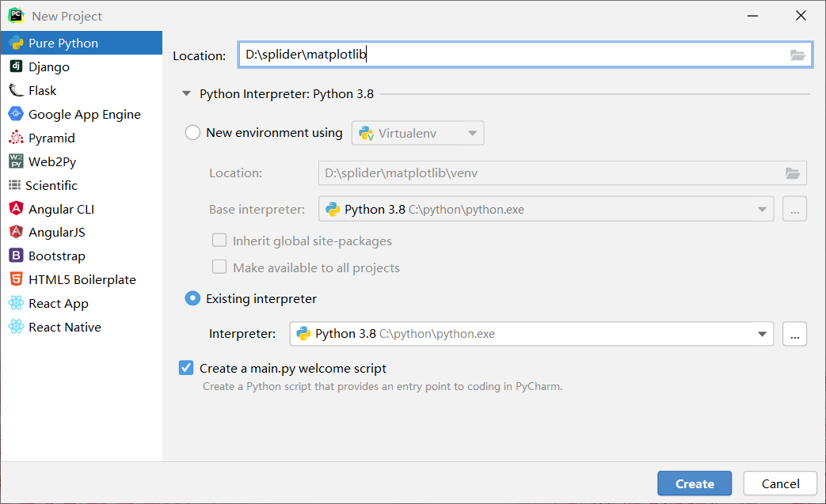
Task: Click the Bootstrap B icon
Action: (17, 255)
